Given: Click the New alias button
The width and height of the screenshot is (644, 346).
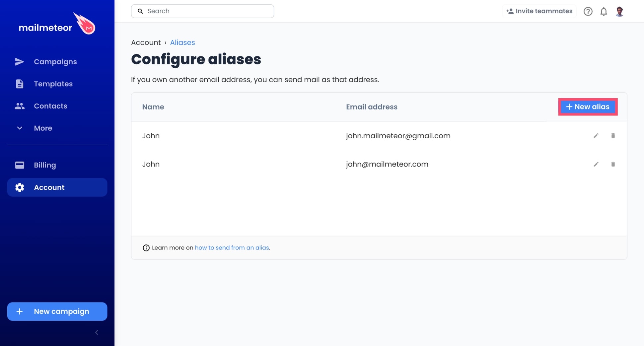Looking at the screenshot, I should 588,107.
